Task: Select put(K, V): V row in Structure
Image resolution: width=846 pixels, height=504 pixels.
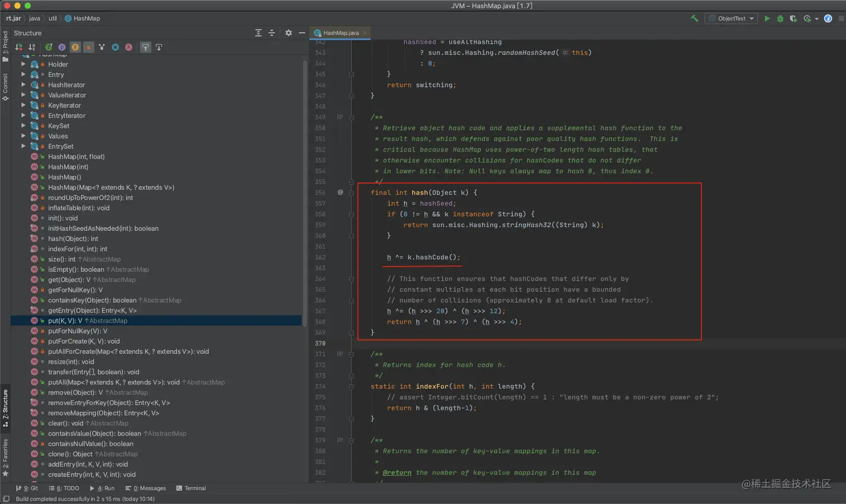Action: 156,321
